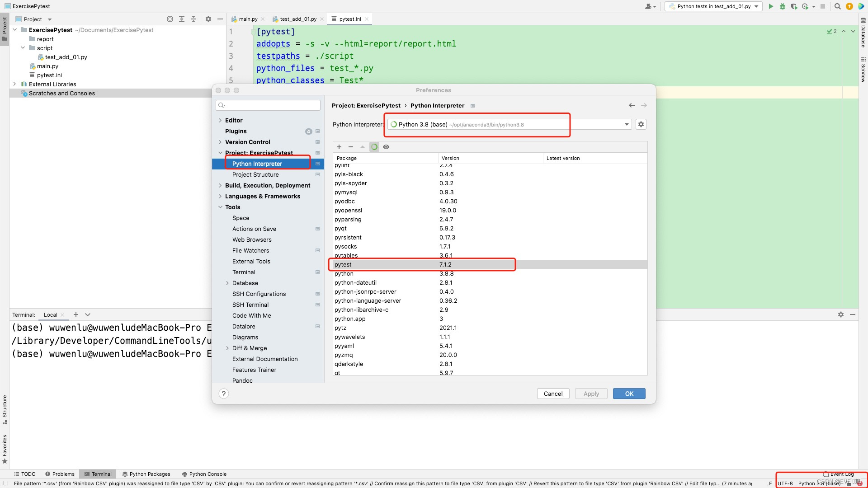
Task: Open interpreter settings gear icon
Action: (x=641, y=124)
